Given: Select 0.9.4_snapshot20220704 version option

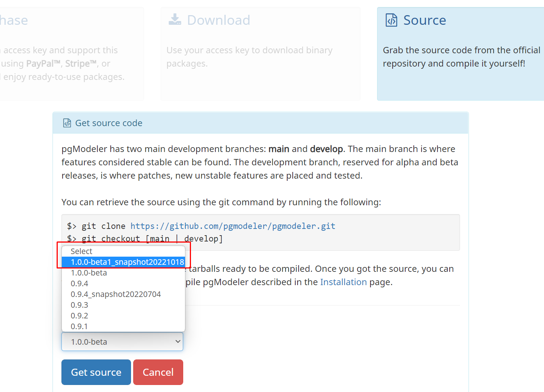Looking at the screenshot, I should (123, 294).
